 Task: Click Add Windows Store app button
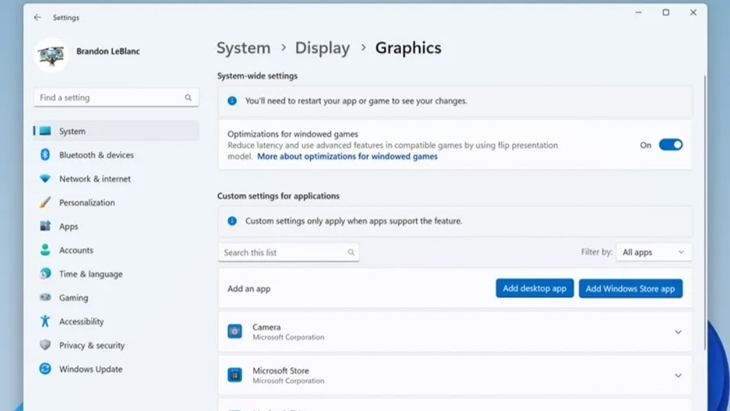pos(630,289)
